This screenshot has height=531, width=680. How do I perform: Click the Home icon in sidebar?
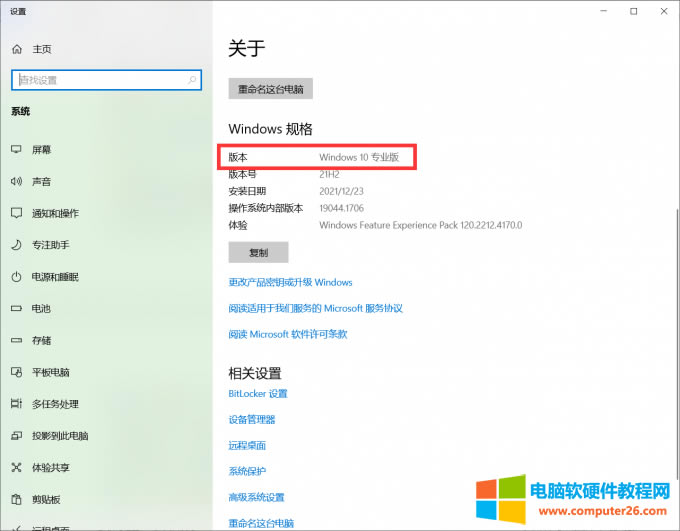pos(17,49)
